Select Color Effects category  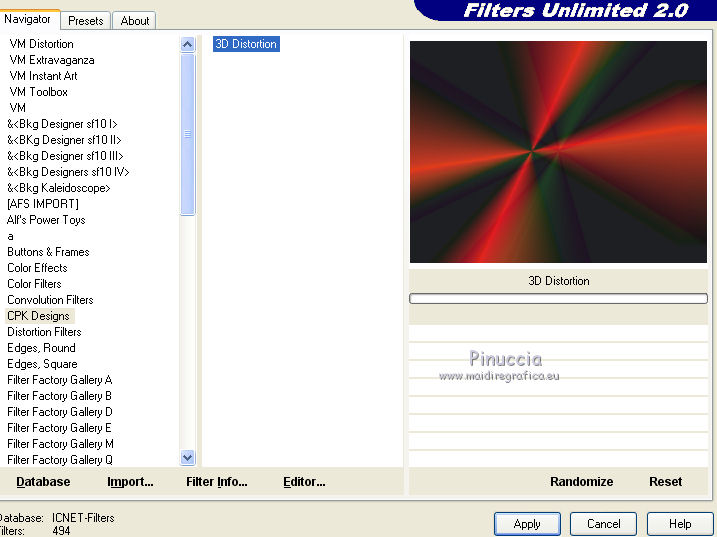(x=37, y=268)
